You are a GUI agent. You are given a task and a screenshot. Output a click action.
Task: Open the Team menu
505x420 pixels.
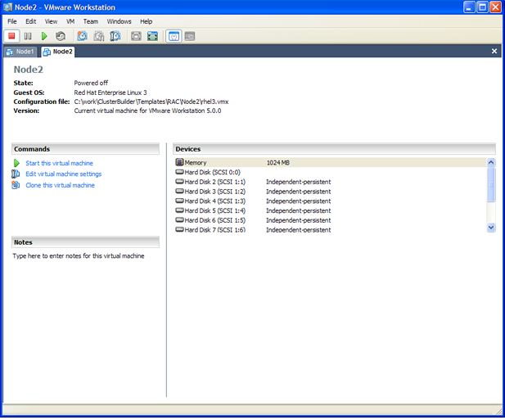pos(91,21)
